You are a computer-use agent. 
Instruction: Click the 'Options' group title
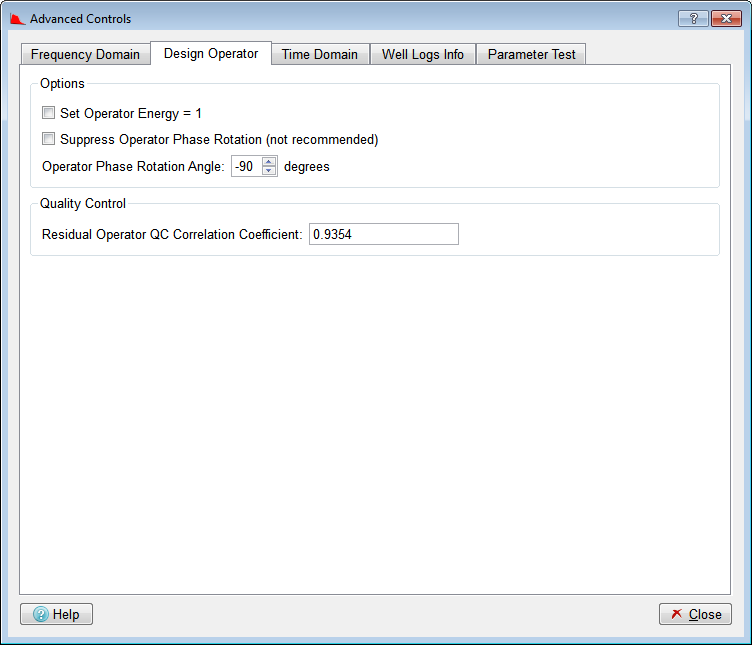click(62, 83)
